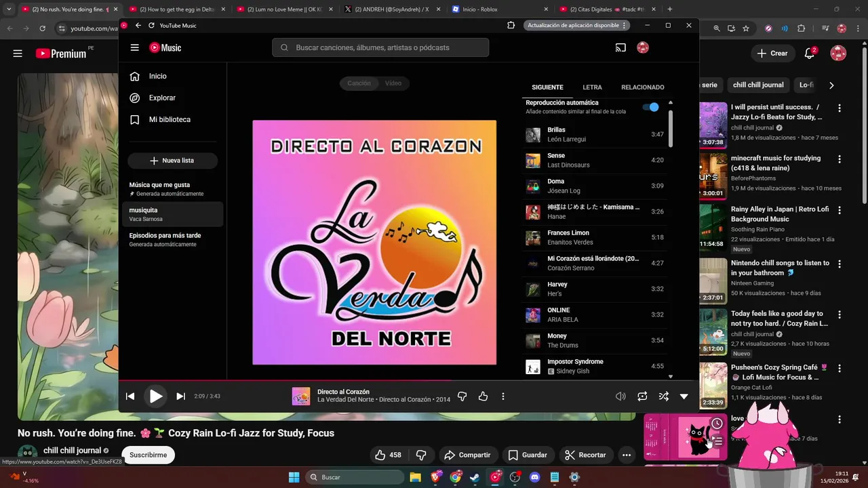868x488 pixels.
Task: Click Suscribirme for chill chill journal
Action: click(x=148, y=455)
